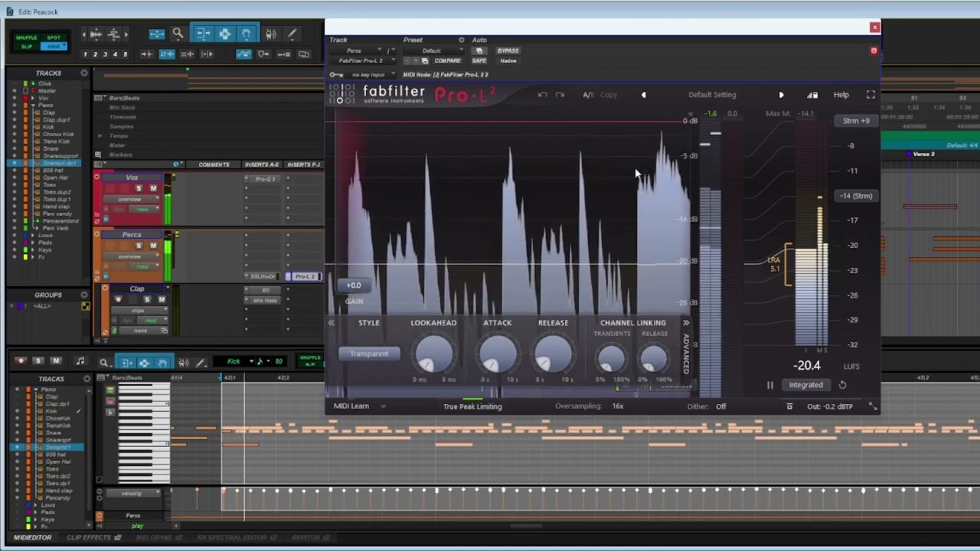980x551 pixels.
Task: Select the MIDI editor pencil tool
Action: [201, 362]
